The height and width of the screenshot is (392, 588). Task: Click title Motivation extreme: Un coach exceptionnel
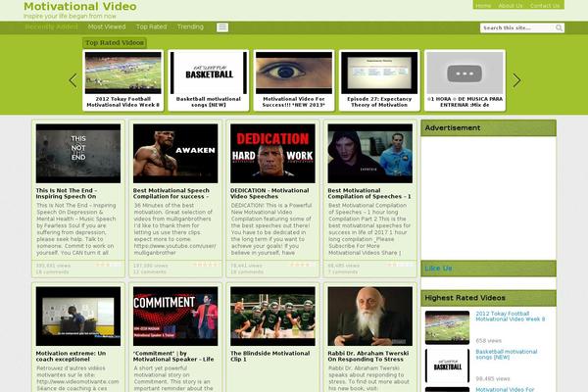(x=72, y=357)
